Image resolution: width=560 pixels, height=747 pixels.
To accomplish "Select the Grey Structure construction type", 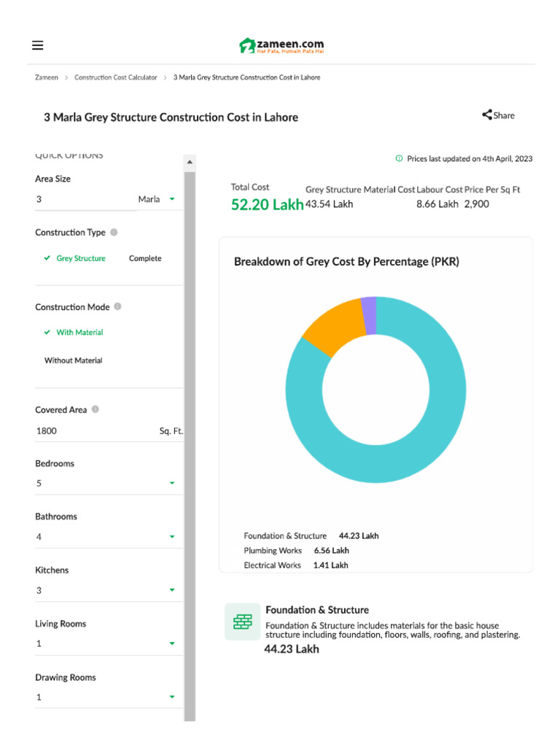I will tap(80, 258).
